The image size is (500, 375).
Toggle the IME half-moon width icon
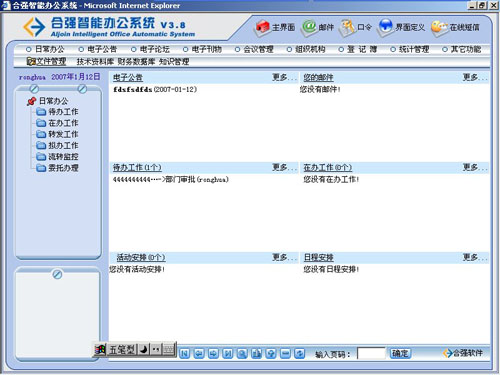[144, 350]
